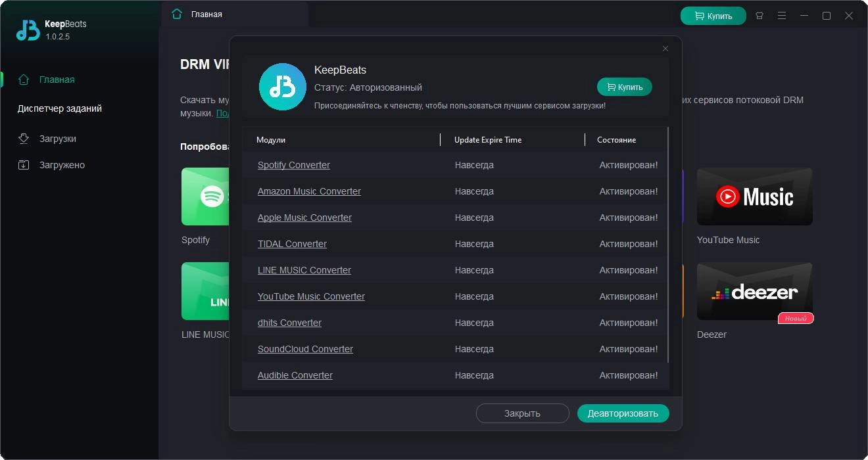Maximize the KeepBeats window
The height and width of the screenshot is (460, 868).
(x=827, y=15)
